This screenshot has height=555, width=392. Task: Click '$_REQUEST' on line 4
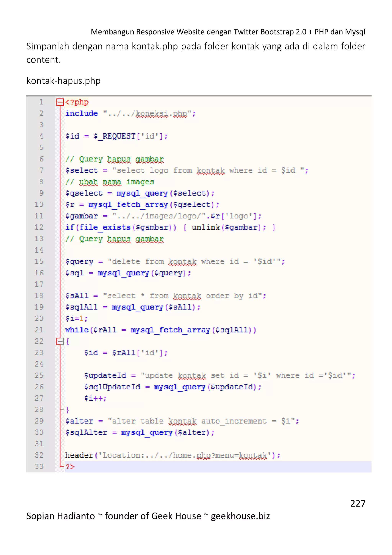[114, 136]
